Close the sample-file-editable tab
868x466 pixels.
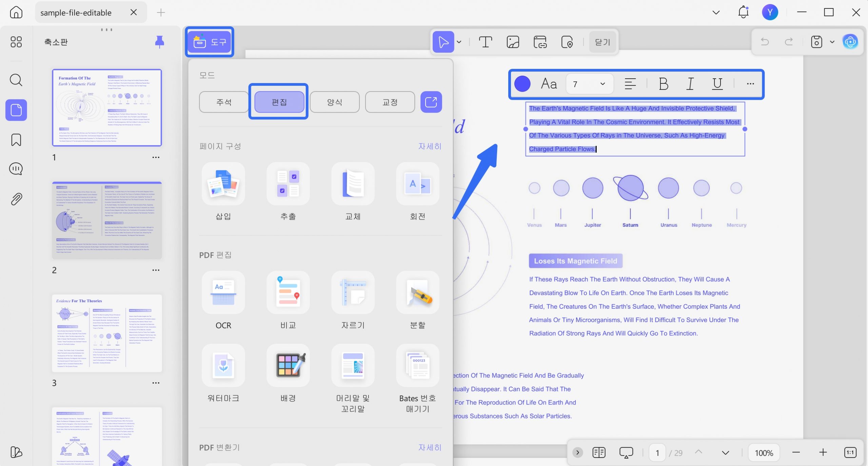coord(134,13)
